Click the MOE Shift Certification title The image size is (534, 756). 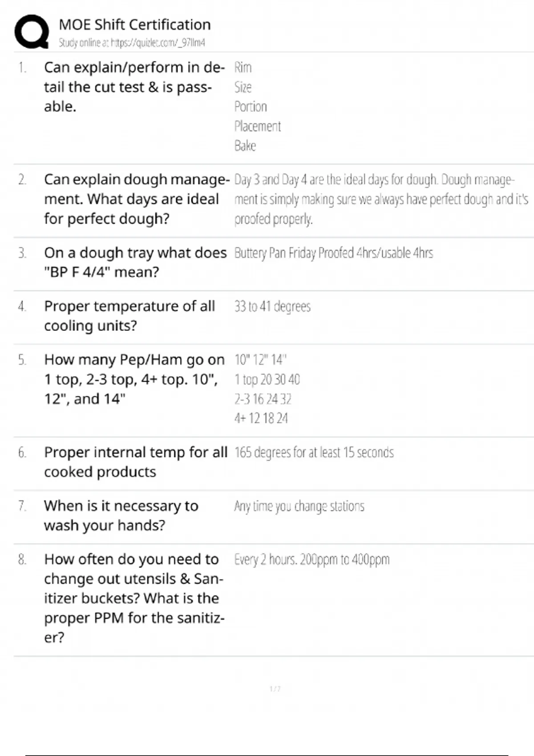pos(134,24)
